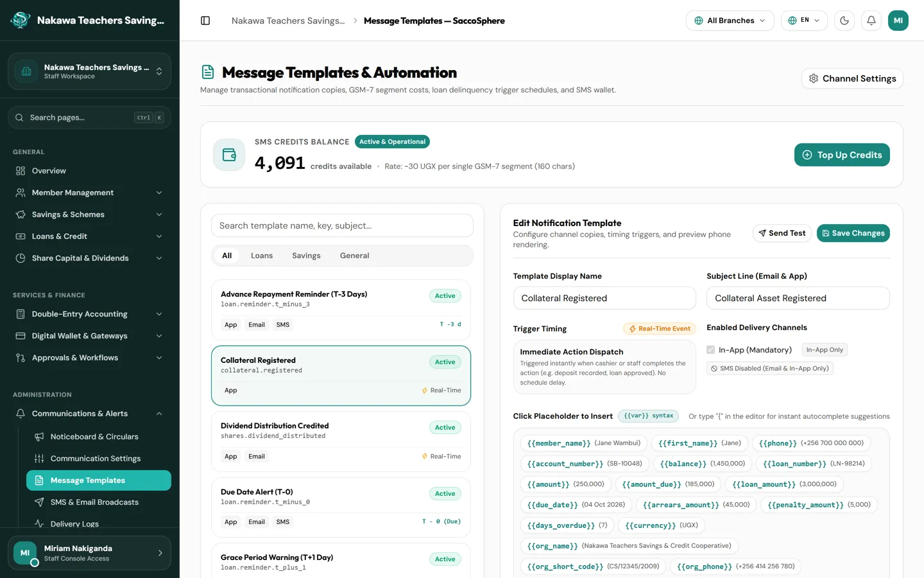The width and height of the screenshot is (924, 578).
Task: Open the All Branches dropdown
Action: click(730, 21)
